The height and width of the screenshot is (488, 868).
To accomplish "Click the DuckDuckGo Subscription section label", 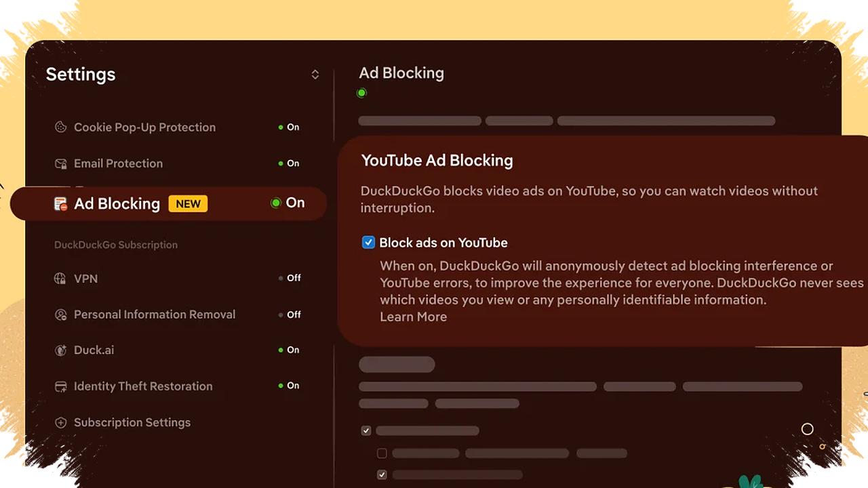I will click(x=116, y=245).
